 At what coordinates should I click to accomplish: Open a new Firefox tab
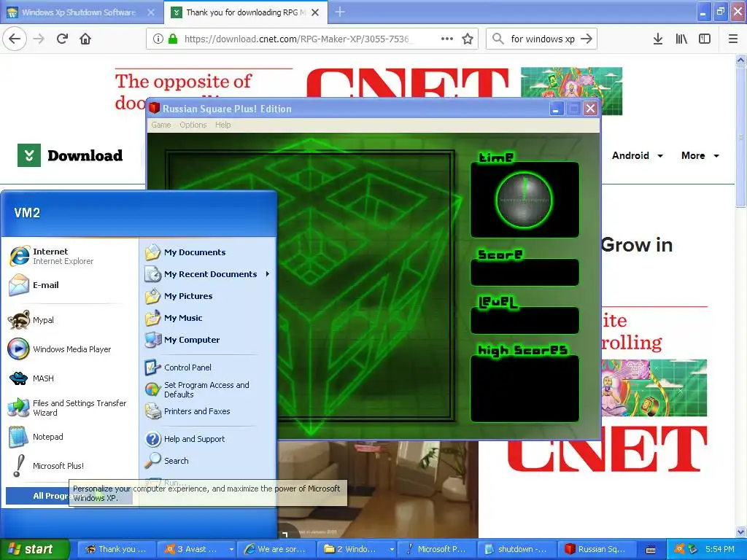tap(340, 12)
